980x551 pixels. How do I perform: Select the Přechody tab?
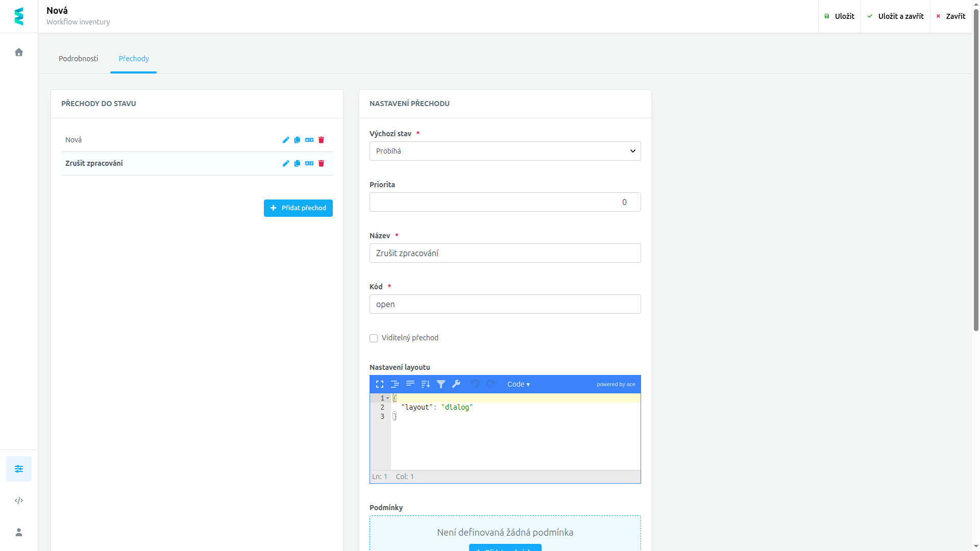(x=134, y=59)
